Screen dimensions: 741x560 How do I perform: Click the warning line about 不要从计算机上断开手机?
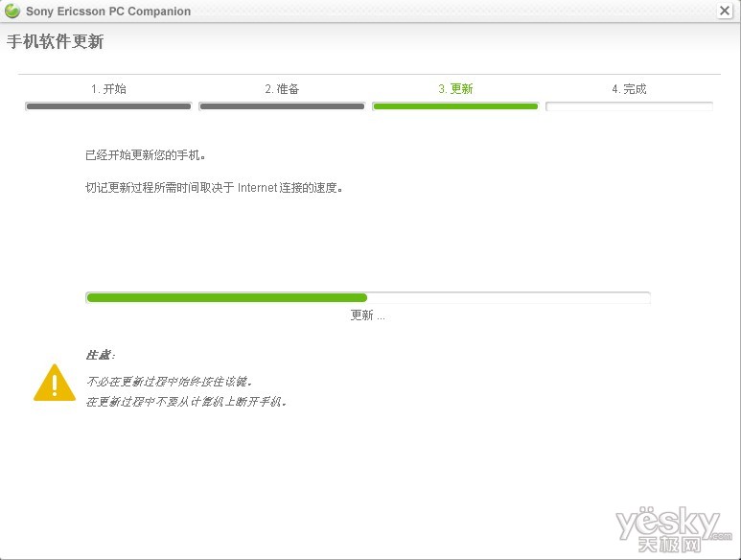point(186,402)
